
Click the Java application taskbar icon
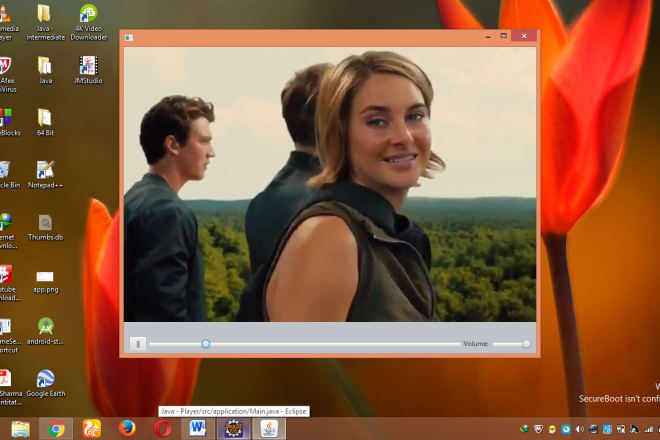269,429
